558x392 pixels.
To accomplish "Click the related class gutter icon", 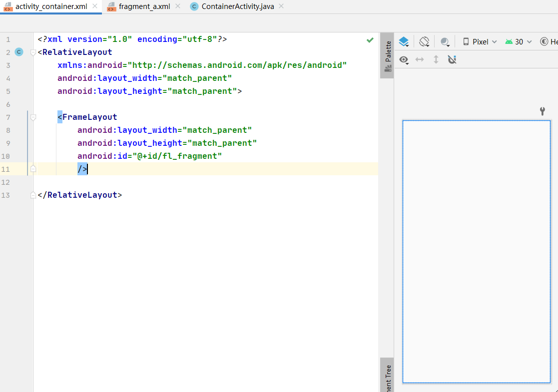I will click(x=19, y=52).
